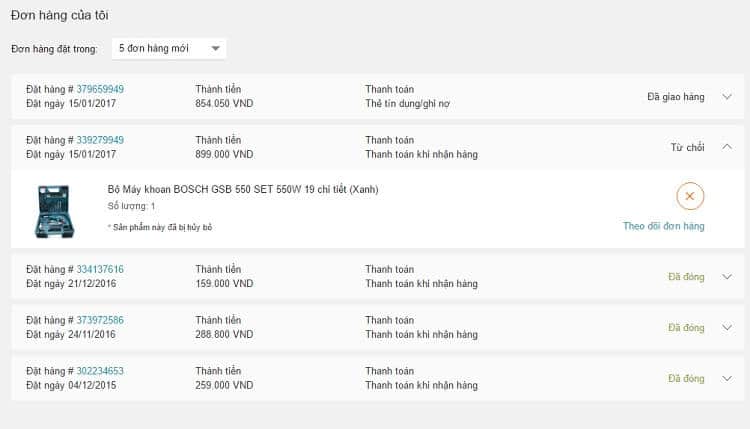Click the 'Từ chối' status label
The width and height of the screenshot is (750, 429).
pyautogui.click(x=687, y=147)
